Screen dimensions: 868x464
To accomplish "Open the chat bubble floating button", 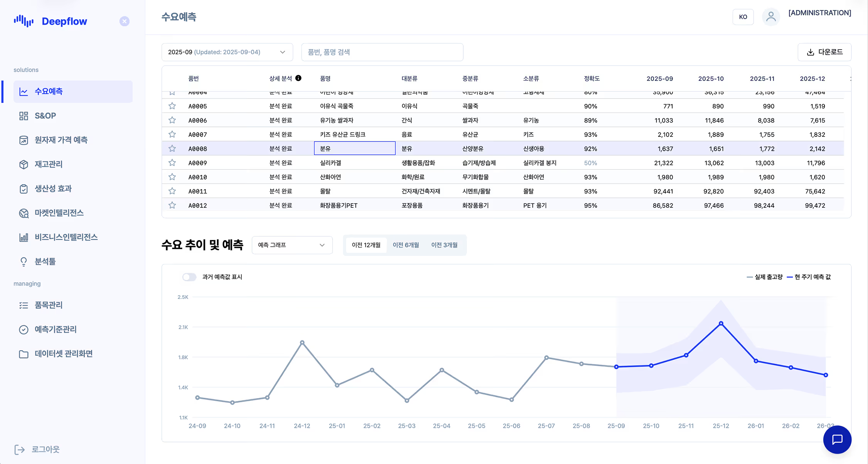I will pyautogui.click(x=837, y=439).
